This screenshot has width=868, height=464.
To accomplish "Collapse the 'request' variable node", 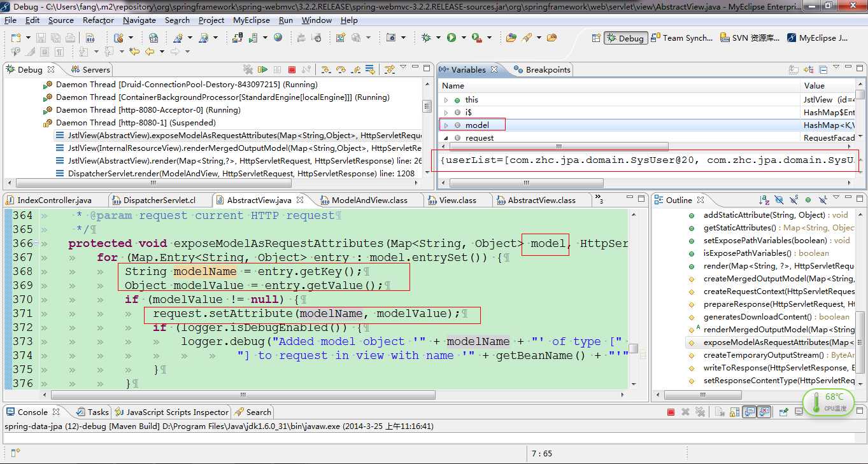I will click(x=446, y=138).
